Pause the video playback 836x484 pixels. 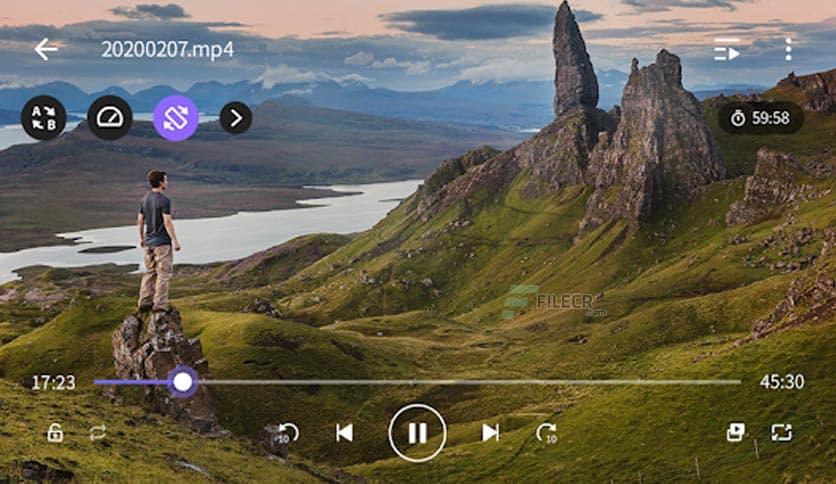coord(417,433)
